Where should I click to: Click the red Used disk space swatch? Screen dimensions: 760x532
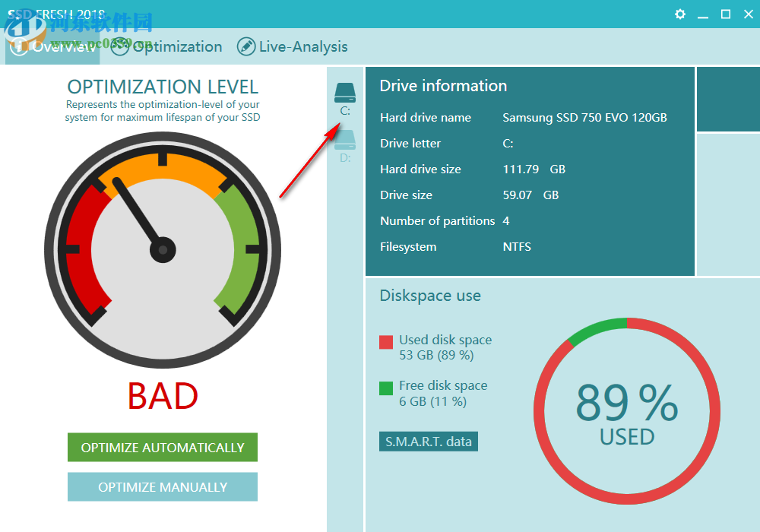click(x=386, y=342)
